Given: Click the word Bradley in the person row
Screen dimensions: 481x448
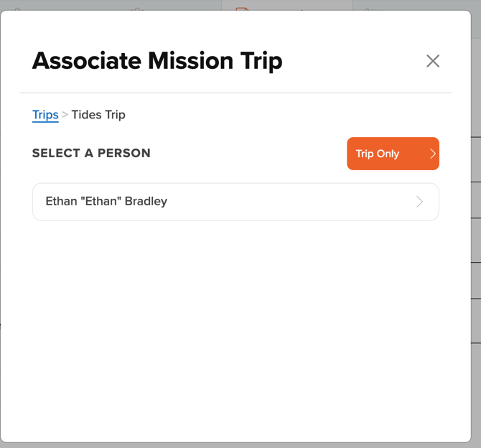Looking at the screenshot, I should [x=146, y=201].
